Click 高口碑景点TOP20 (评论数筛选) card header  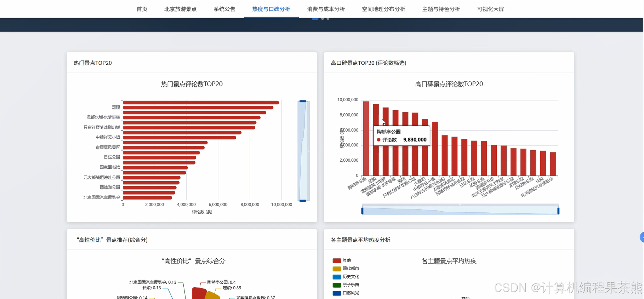pos(368,63)
